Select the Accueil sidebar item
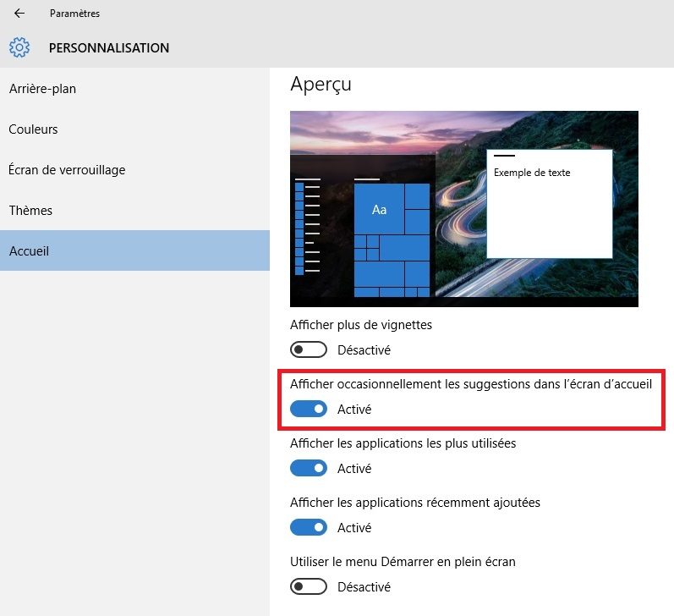Viewport: 674px width, 616px height. (30, 251)
